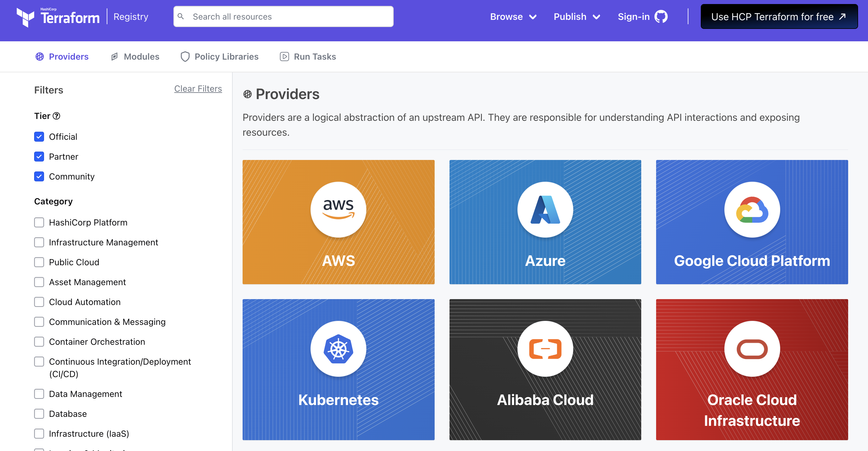Click the Oracle Cloud Infrastructure logo

coord(752,349)
